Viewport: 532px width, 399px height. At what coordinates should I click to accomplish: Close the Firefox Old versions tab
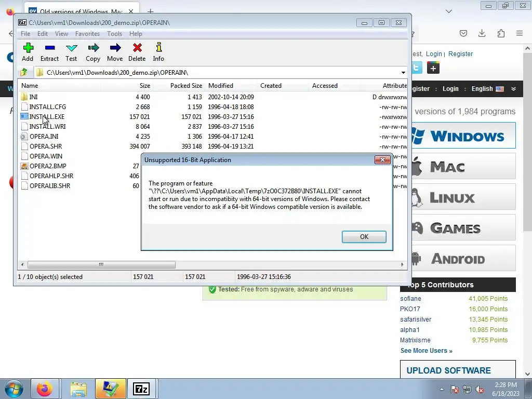coord(131,11)
